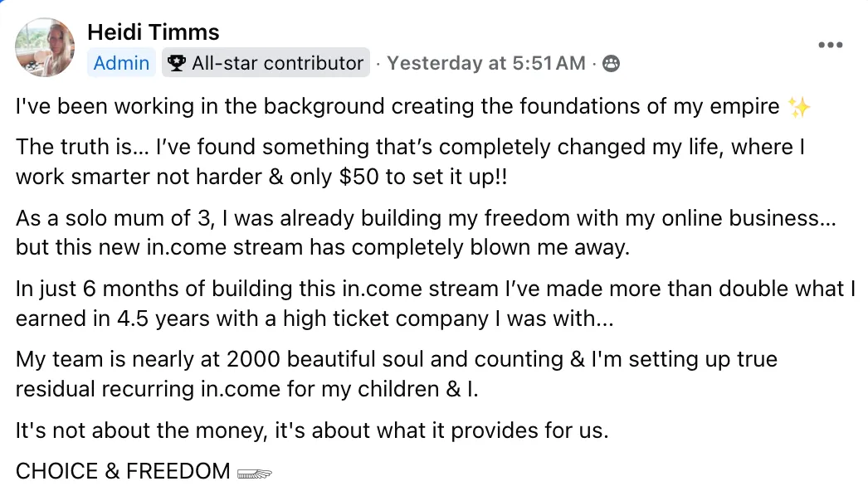Viewport: 868px width, 491px height.
Task: Click the sparkles emoji after 'my empire'
Action: click(x=799, y=107)
